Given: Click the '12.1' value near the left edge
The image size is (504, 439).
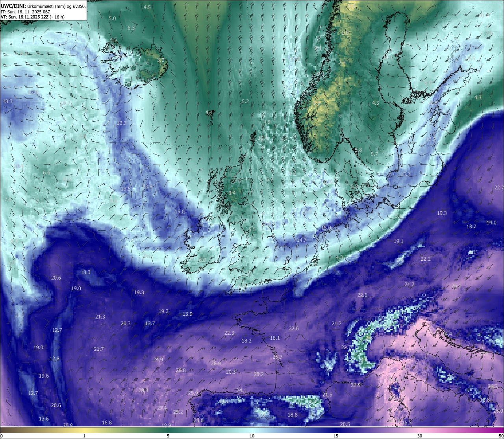Looking at the screenshot, I should pos(19,315).
